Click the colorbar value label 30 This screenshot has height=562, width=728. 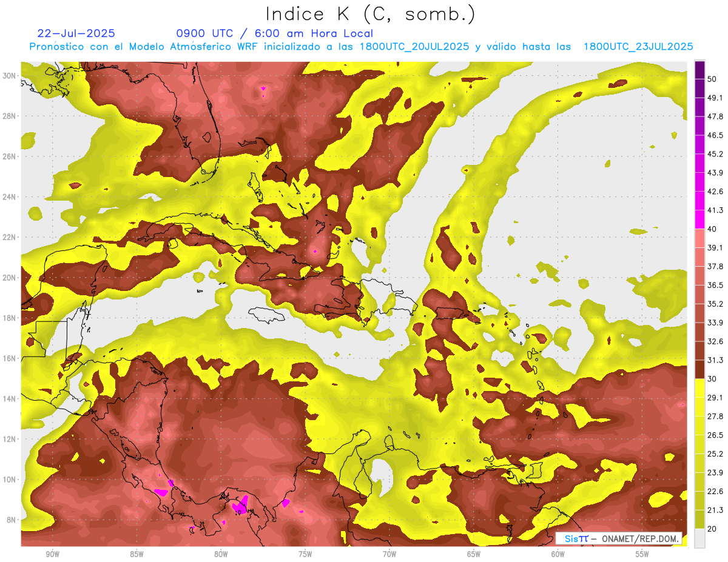click(x=711, y=379)
